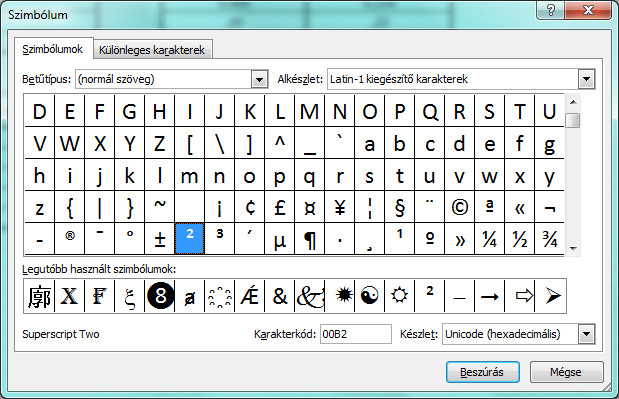
Task: Open the Betűtípus font dropdown
Action: (x=259, y=79)
